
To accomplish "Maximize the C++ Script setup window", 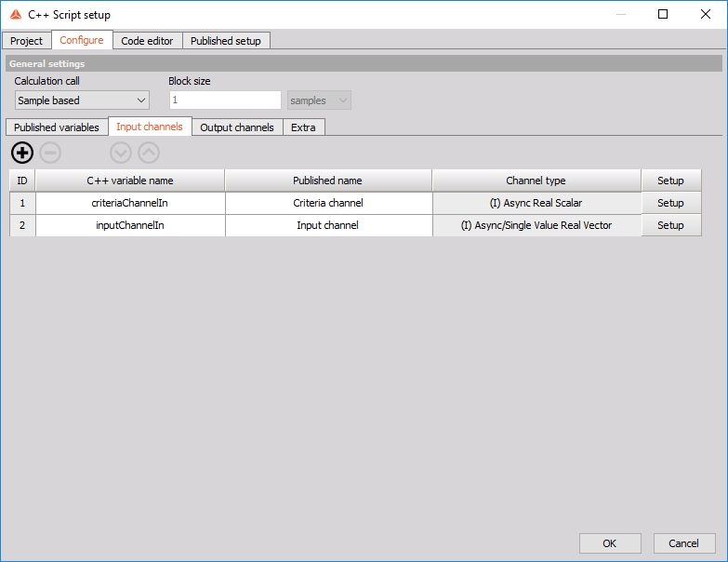I will (663, 14).
